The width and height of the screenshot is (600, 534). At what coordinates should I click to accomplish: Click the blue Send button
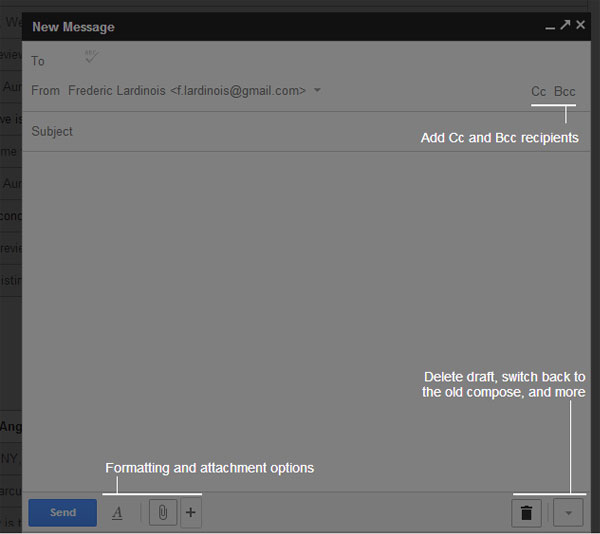[62, 512]
